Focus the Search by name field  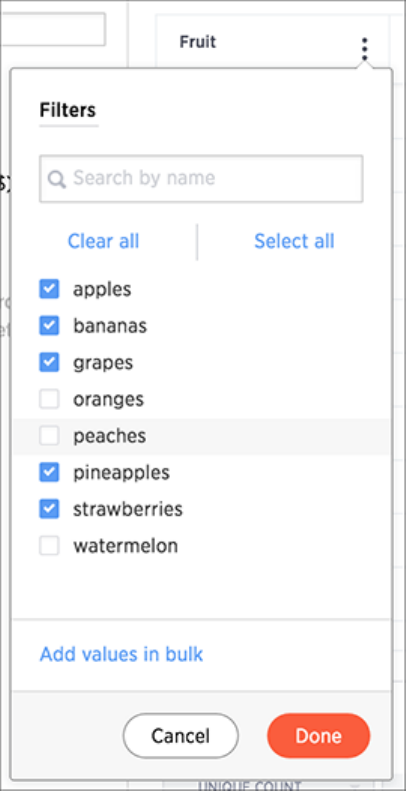(x=201, y=179)
